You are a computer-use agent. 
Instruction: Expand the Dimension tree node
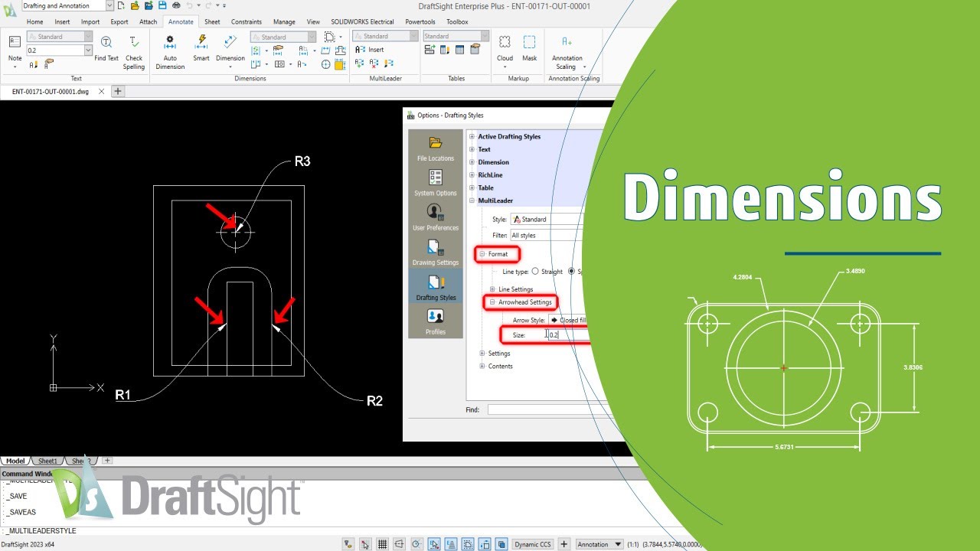pyautogui.click(x=472, y=162)
